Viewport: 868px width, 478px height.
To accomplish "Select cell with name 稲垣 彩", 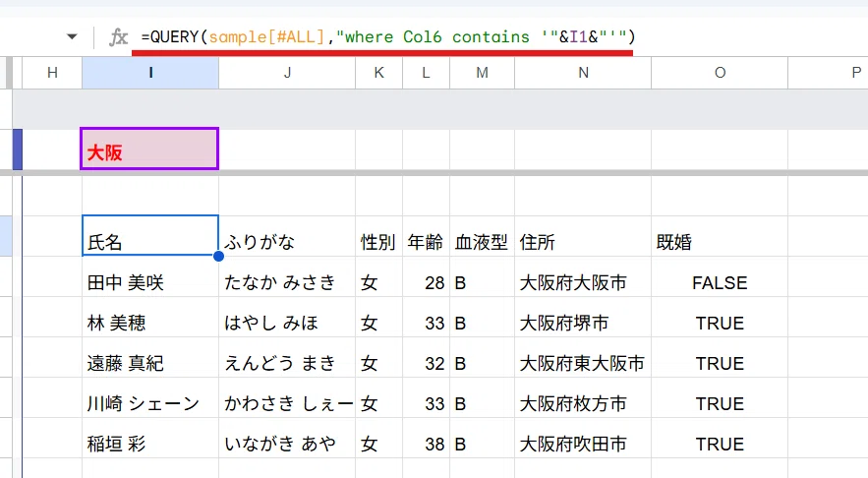I will 150,438.
